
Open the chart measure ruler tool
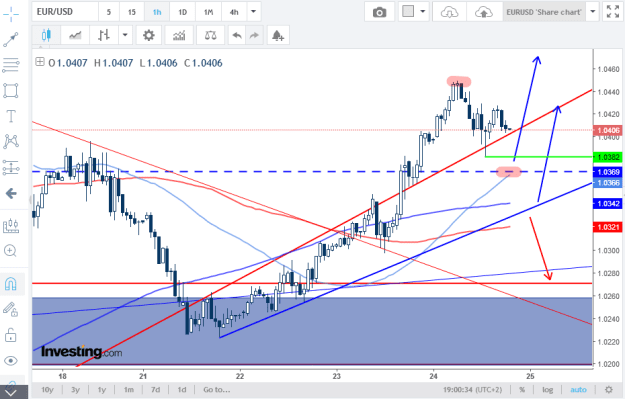(11, 226)
